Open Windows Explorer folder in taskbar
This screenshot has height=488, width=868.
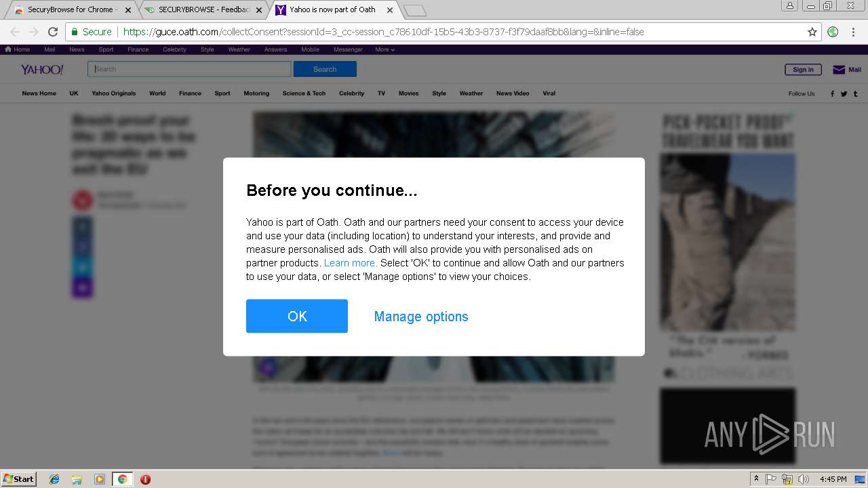pyautogui.click(x=77, y=479)
